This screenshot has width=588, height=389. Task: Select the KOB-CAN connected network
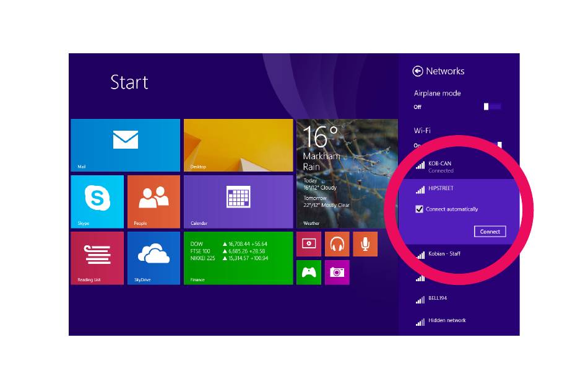point(459,167)
